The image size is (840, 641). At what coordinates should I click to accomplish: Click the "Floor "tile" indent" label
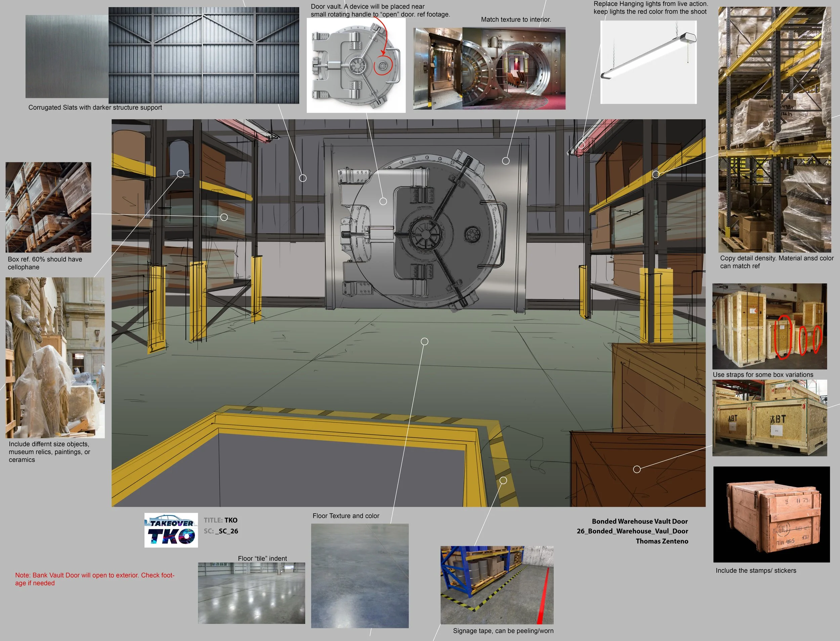click(262, 558)
